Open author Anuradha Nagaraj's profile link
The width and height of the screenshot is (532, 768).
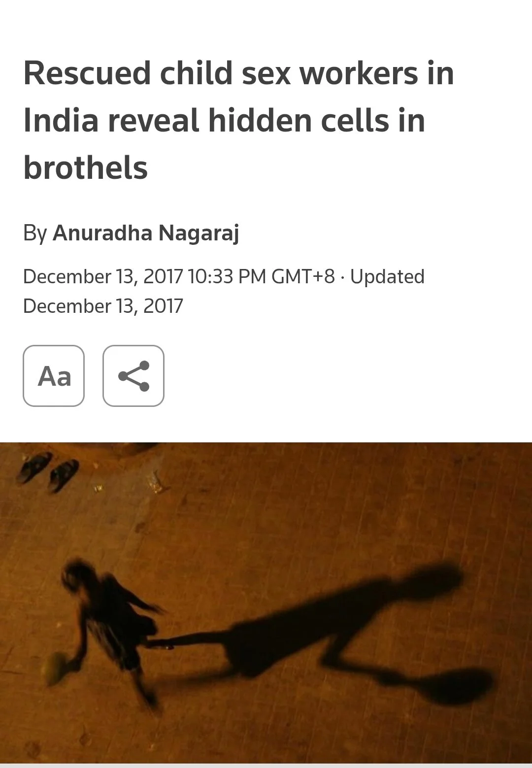pos(146,233)
